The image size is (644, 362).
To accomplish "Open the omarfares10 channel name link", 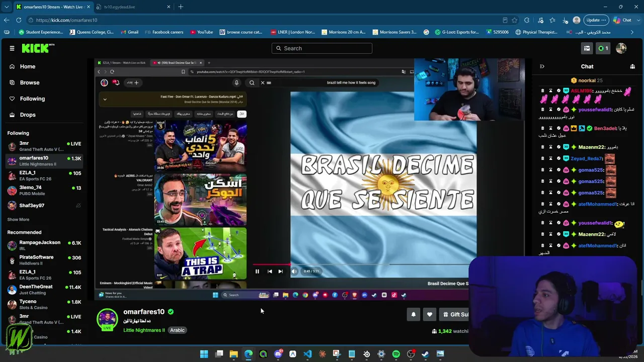I will click(144, 312).
